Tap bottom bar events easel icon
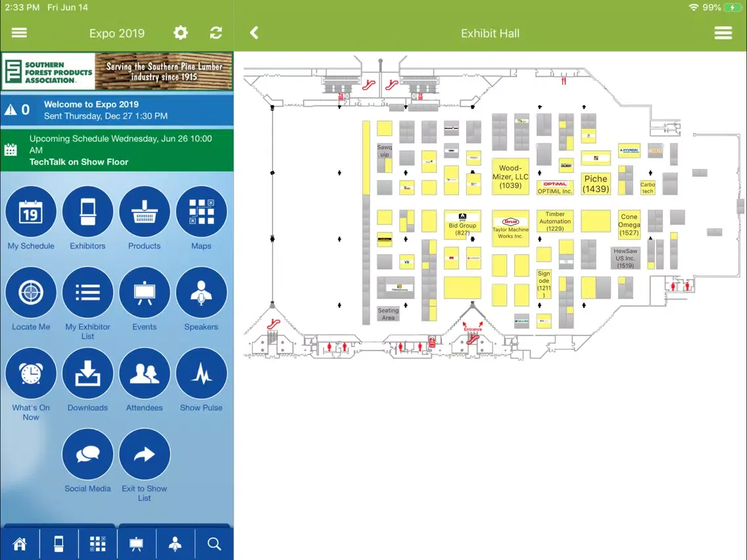 tap(136, 544)
